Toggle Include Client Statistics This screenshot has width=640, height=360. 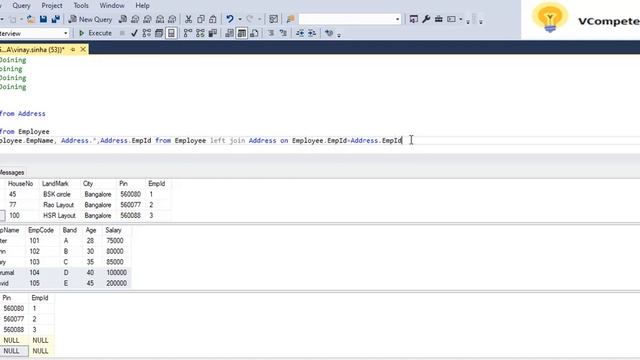[x=213, y=33]
